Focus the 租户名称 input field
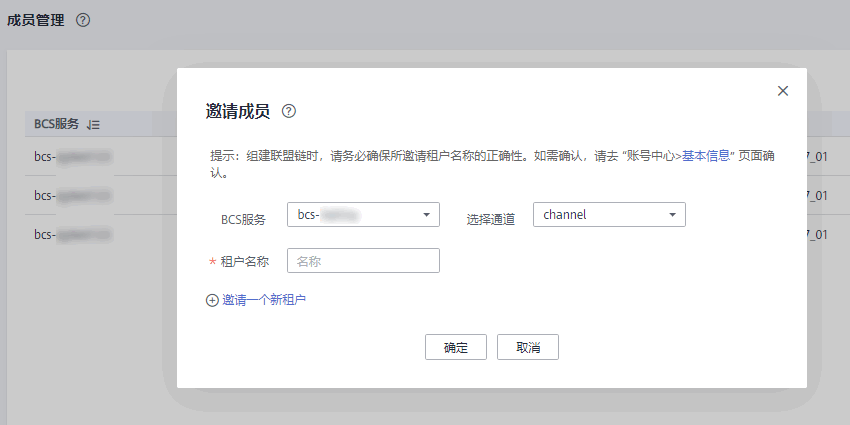The image size is (850, 425). (363, 261)
